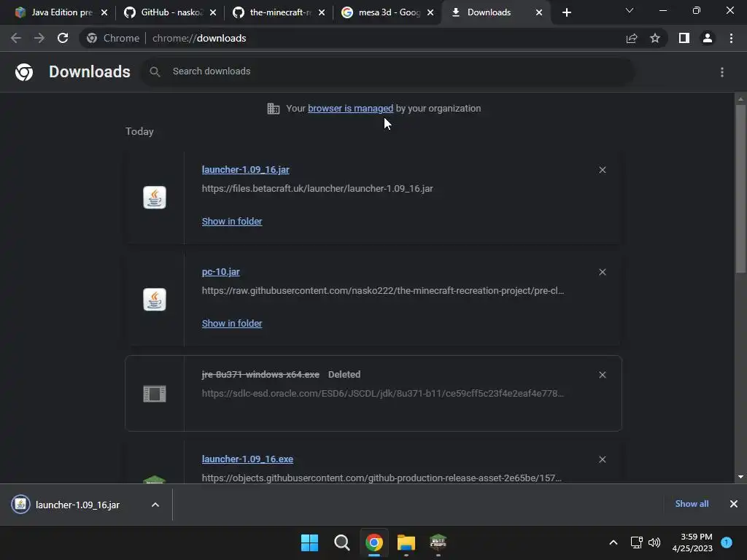This screenshot has width=747, height=560.
Task: Remove launcher-1.09_16.jar from the list
Action: click(602, 170)
